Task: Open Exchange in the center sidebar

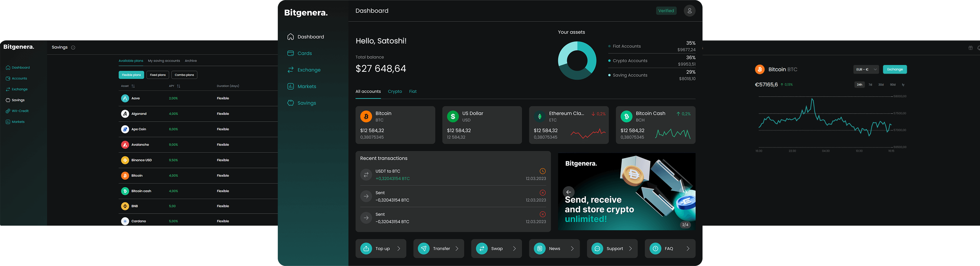Action: [x=304, y=70]
